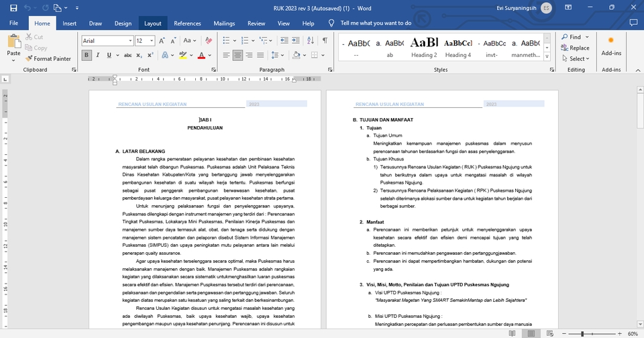Toggle subscript formatting
The image size is (644, 338).
(140, 55)
